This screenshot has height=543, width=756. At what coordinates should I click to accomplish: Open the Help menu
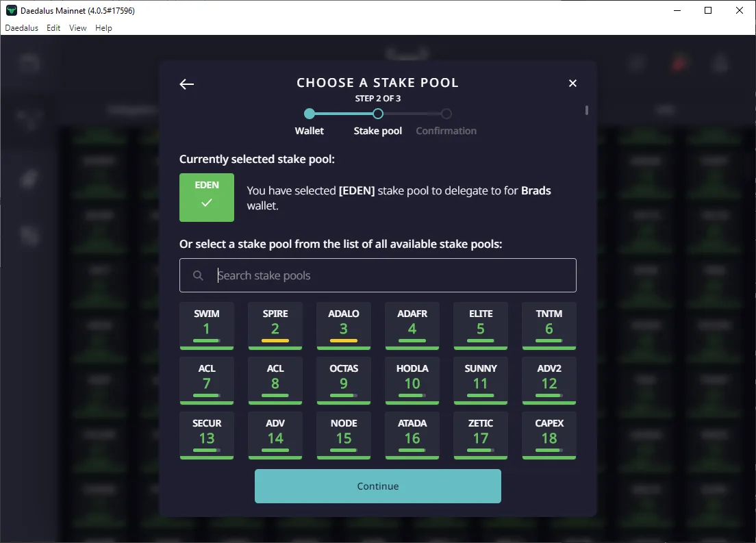pos(103,28)
